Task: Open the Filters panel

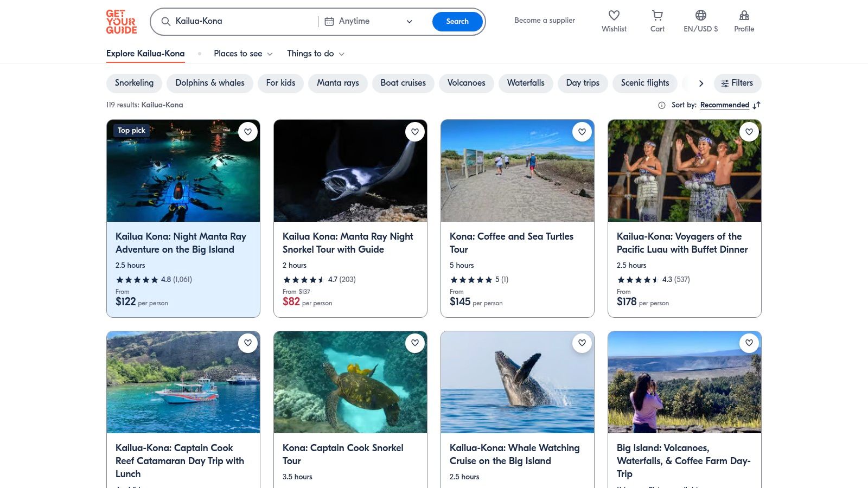Action: pyautogui.click(x=738, y=83)
